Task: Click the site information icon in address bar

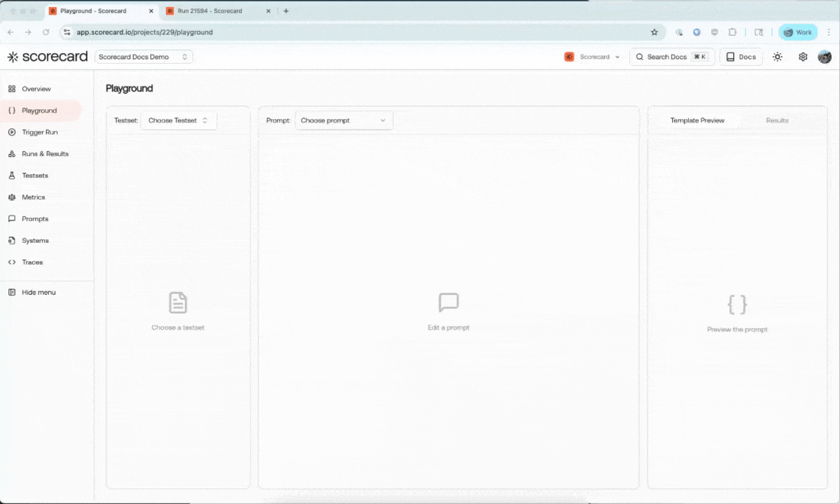Action: pos(66,32)
